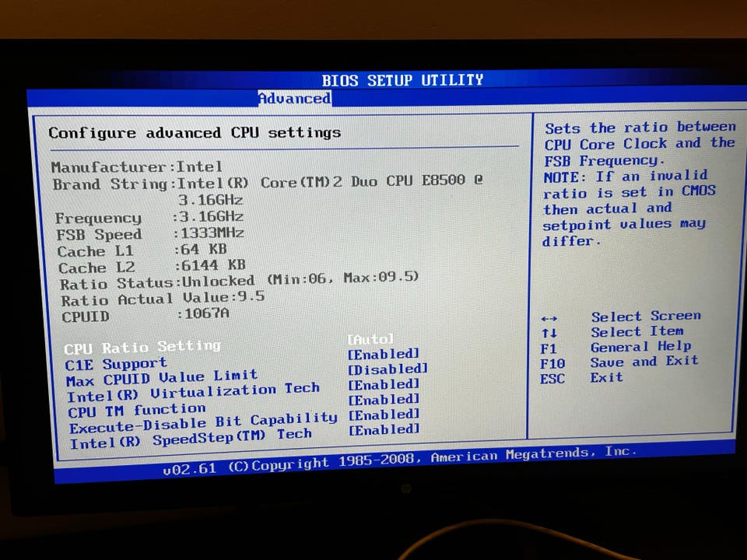Click the F10 key hint

(552, 364)
